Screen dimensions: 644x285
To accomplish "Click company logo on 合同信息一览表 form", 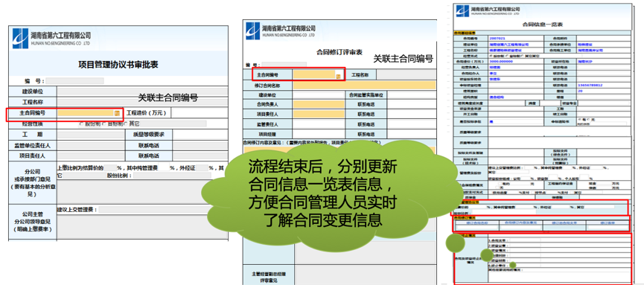I will coord(462,11).
